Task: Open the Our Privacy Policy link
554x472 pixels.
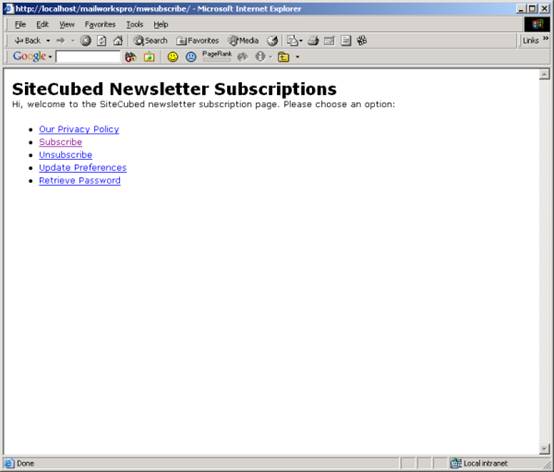Action: pyautogui.click(x=79, y=129)
